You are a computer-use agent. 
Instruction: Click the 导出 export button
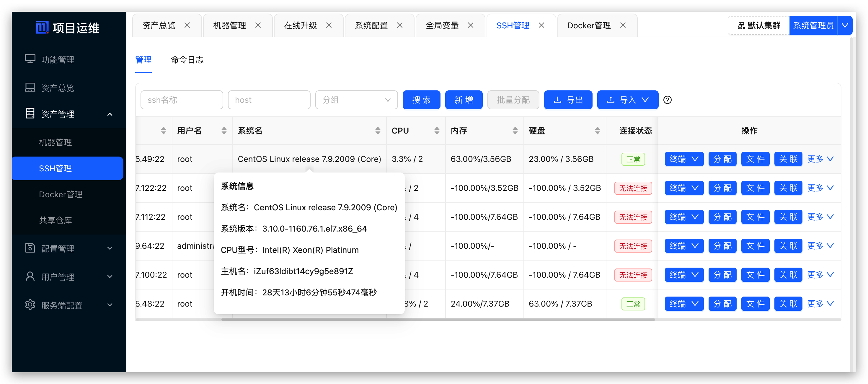click(568, 100)
